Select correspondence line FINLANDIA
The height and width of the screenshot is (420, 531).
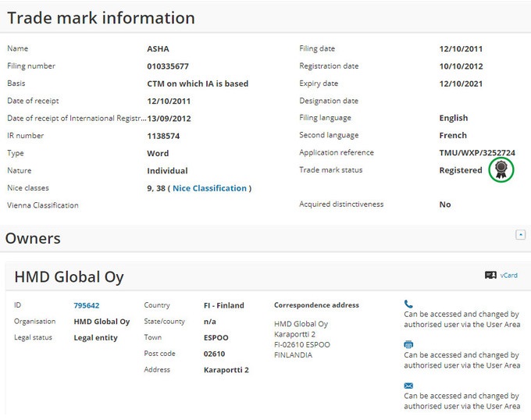pyautogui.click(x=294, y=355)
